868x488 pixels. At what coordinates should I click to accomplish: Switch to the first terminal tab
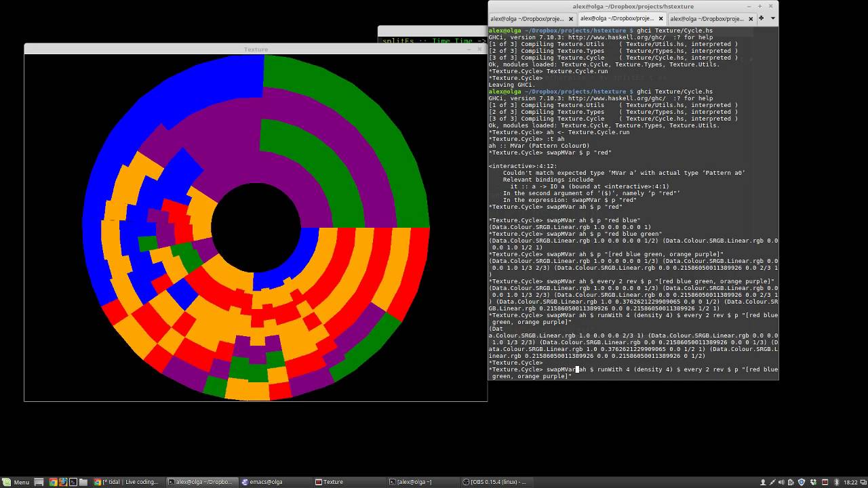click(526, 18)
